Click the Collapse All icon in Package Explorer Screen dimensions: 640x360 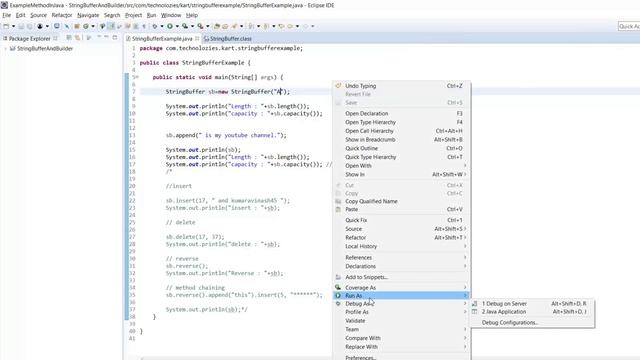pyautogui.click(x=69, y=38)
